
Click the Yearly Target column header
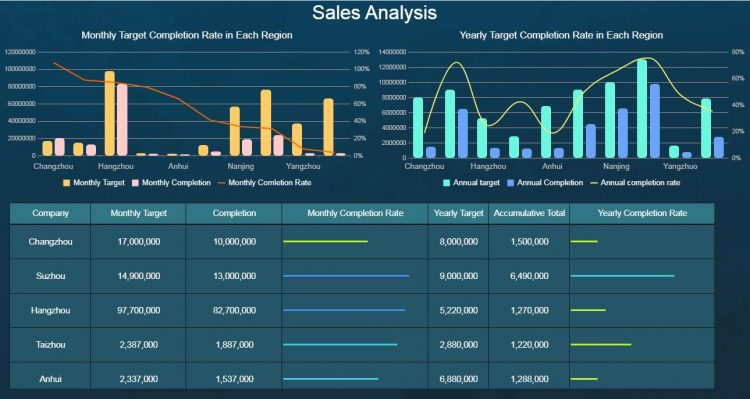[x=458, y=213]
